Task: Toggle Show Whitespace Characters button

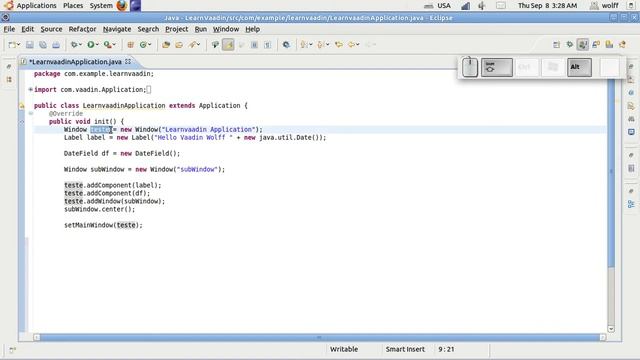Action: (267, 45)
